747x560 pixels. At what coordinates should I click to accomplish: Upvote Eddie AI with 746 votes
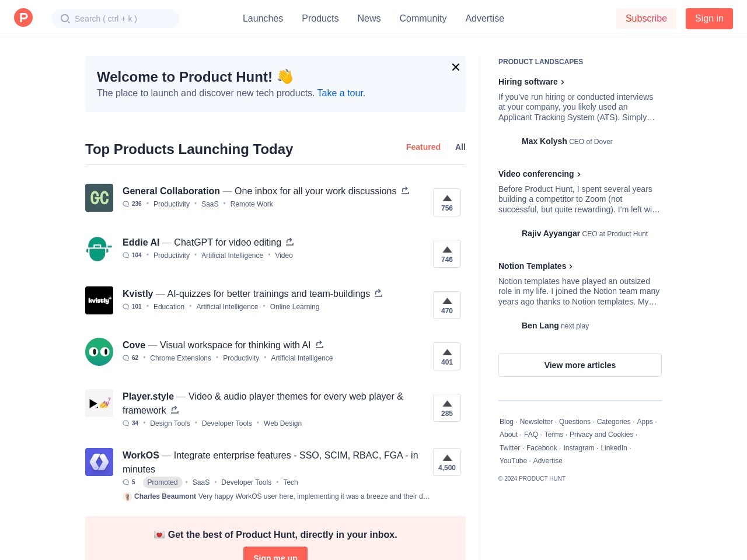(447, 254)
